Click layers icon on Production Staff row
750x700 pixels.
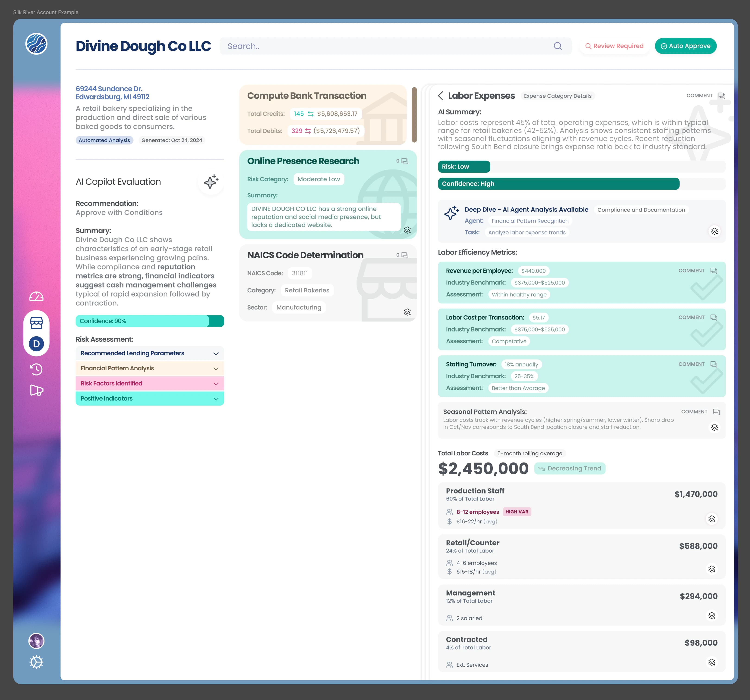coord(712,519)
